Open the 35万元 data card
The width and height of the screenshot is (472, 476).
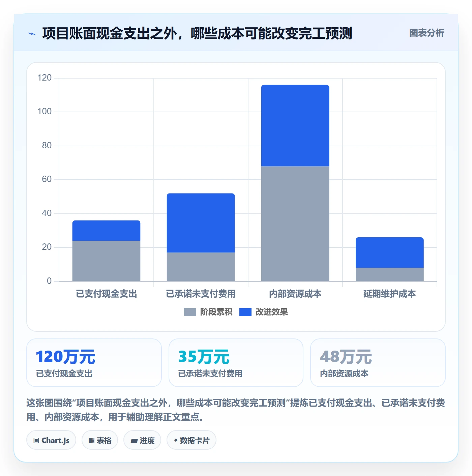pos(236,363)
